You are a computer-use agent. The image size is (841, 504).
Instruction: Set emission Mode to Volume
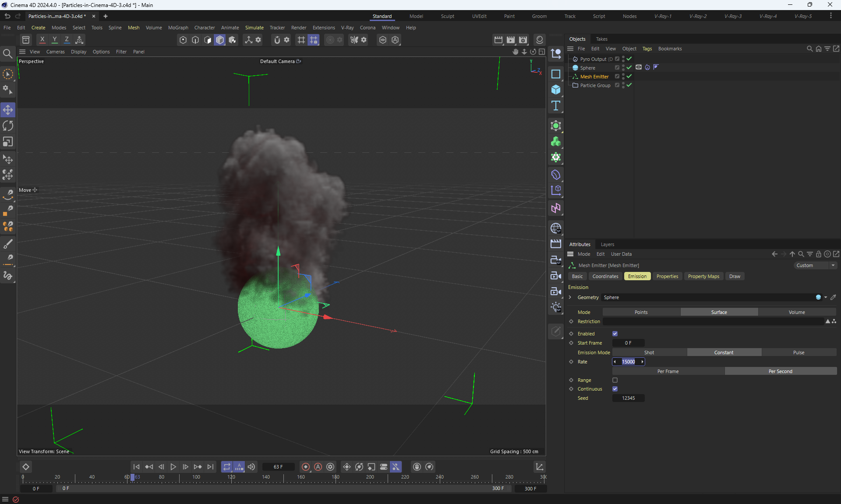click(x=796, y=312)
